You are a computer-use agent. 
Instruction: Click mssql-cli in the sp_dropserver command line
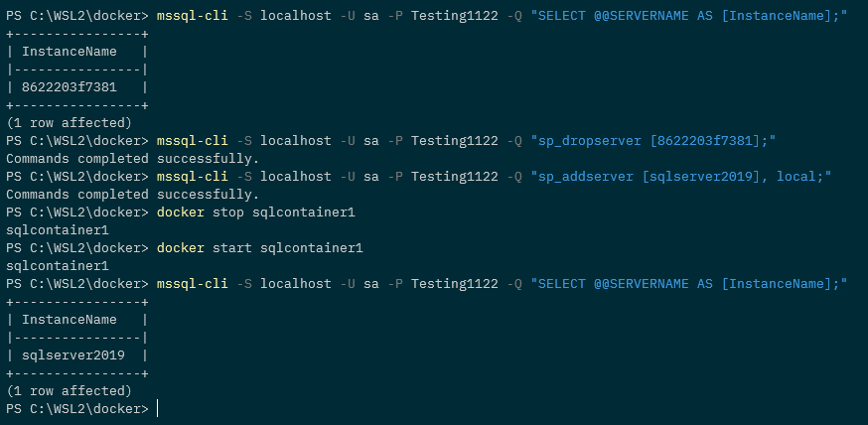coord(193,141)
